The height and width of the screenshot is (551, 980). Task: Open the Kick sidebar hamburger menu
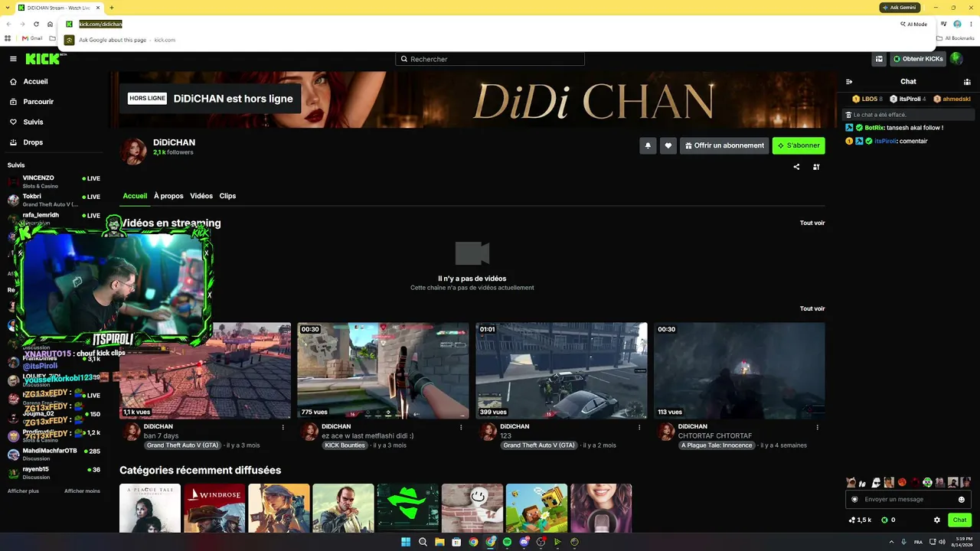click(x=13, y=59)
